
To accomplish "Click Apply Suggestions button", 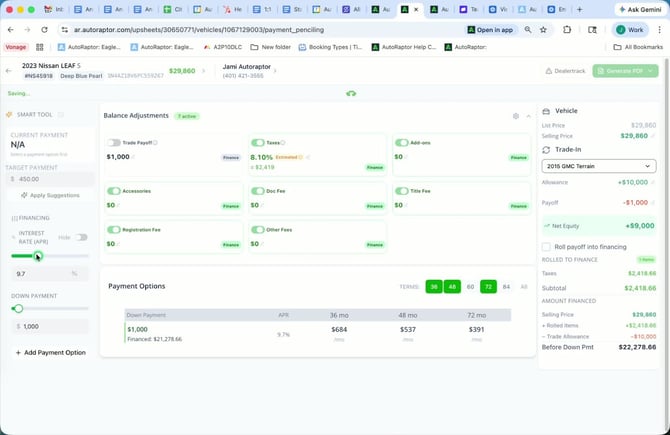I will pos(50,195).
